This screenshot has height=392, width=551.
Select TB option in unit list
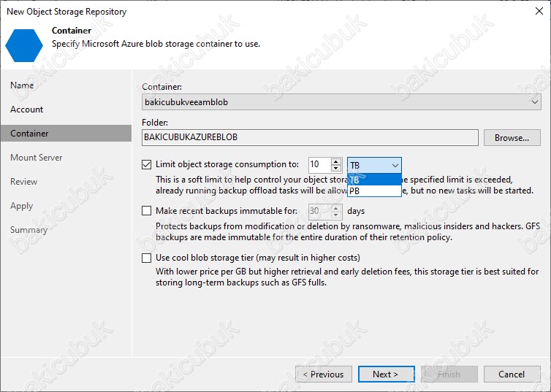[x=374, y=180]
